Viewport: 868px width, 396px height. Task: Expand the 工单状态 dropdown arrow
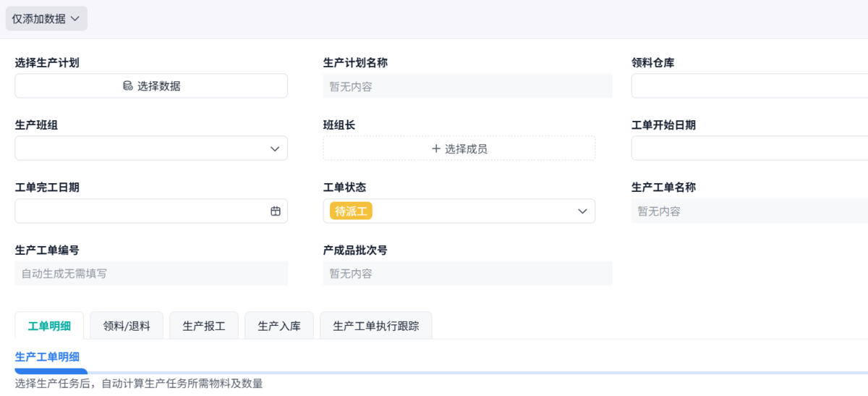pyautogui.click(x=582, y=211)
